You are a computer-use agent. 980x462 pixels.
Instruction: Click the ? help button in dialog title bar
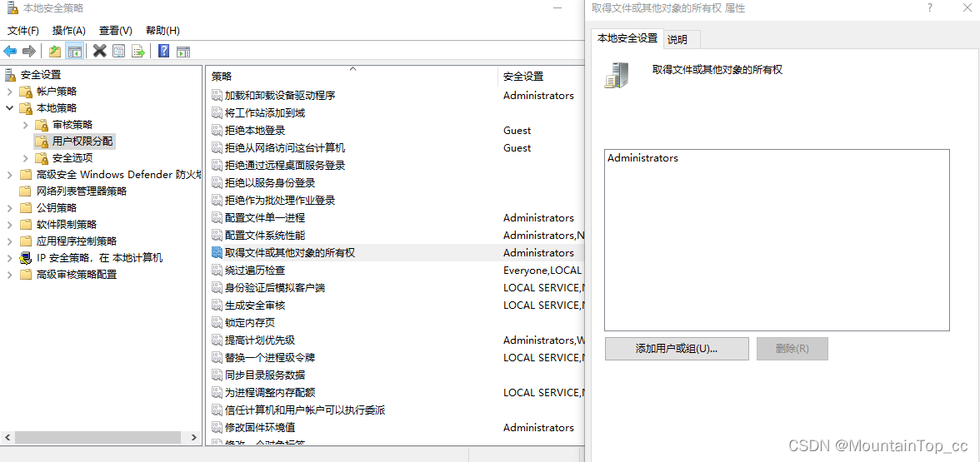point(930,8)
